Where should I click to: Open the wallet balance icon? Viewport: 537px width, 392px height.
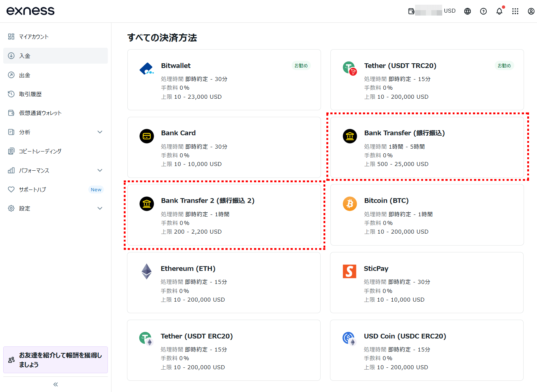(411, 11)
